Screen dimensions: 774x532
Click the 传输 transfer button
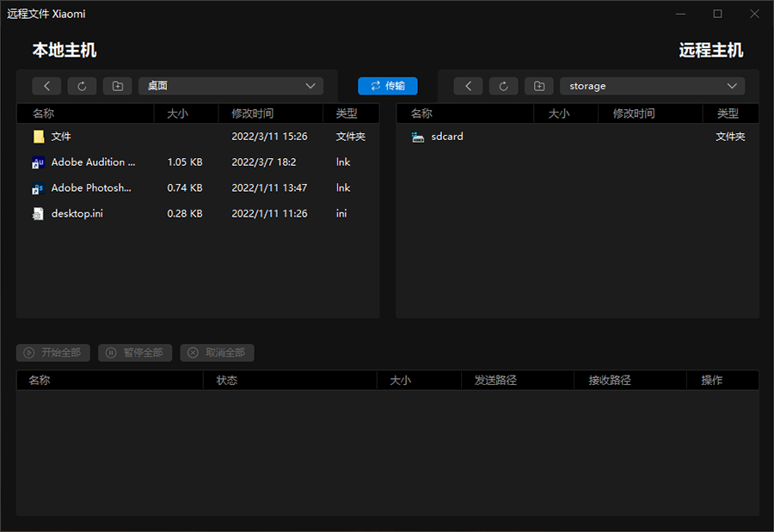(388, 86)
